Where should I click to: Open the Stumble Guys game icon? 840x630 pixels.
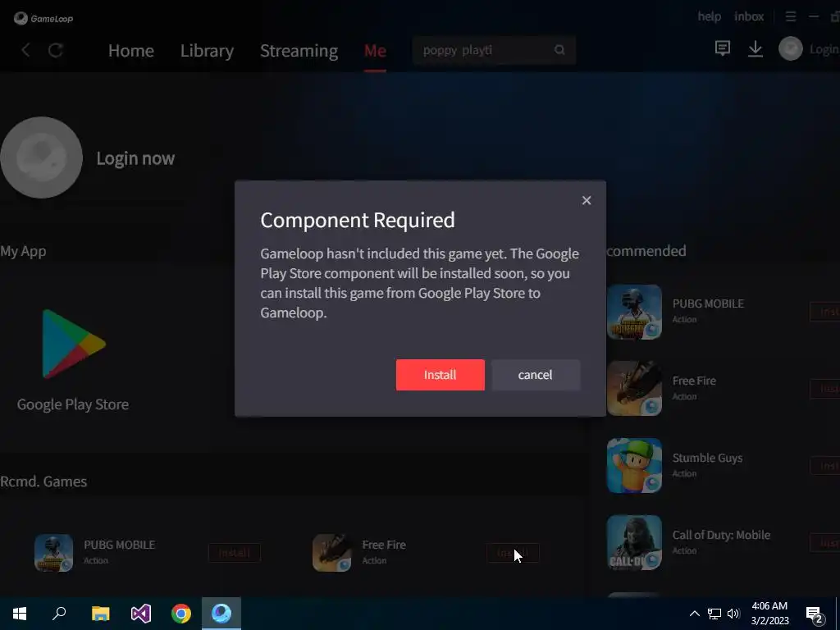[634, 466]
